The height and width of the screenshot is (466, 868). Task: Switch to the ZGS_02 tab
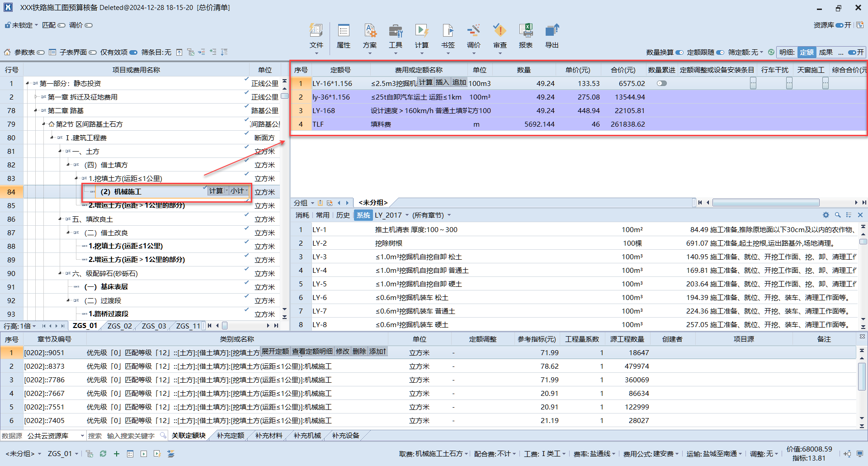coord(119,325)
